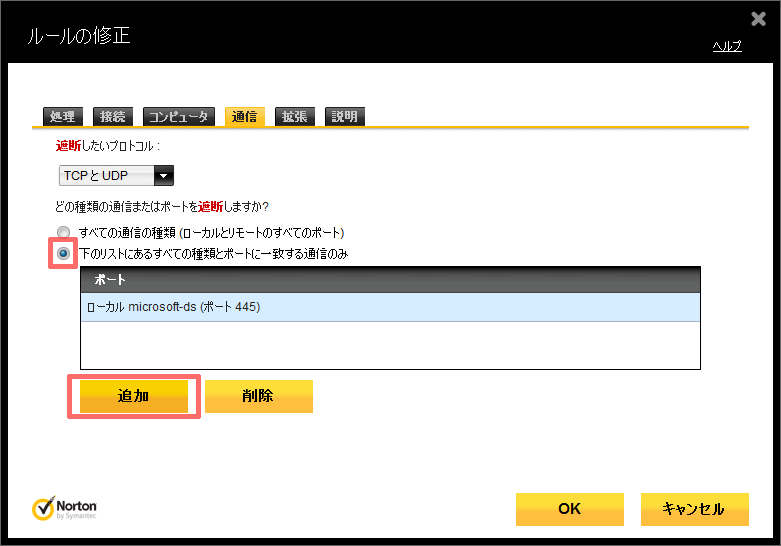Open the ヘルプ link
781x546 pixels.
click(726, 46)
